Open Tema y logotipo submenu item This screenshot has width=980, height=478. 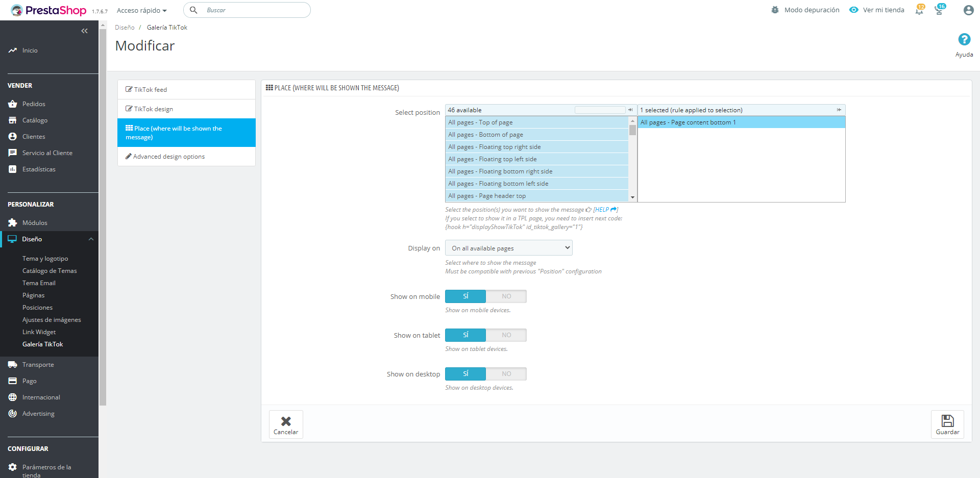(45, 259)
